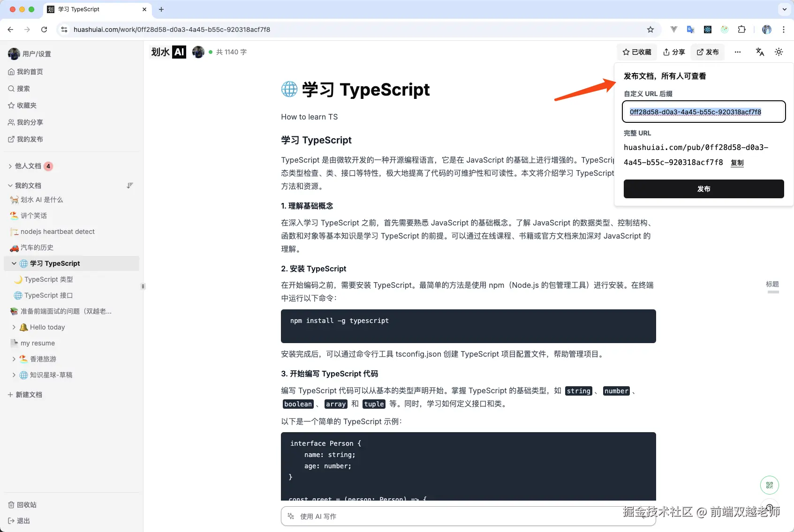
Task: Open the more options (…) menu
Action: click(x=737, y=52)
